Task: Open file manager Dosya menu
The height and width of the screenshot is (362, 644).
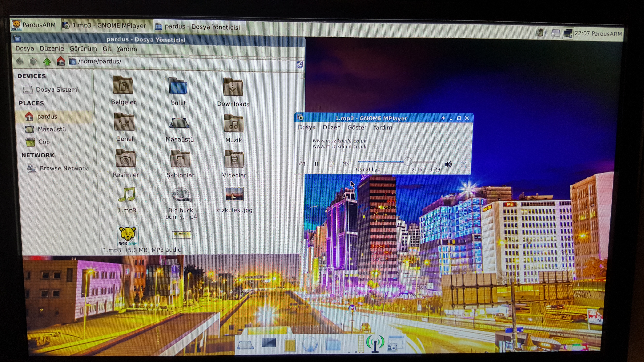Action: pos(24,48)
